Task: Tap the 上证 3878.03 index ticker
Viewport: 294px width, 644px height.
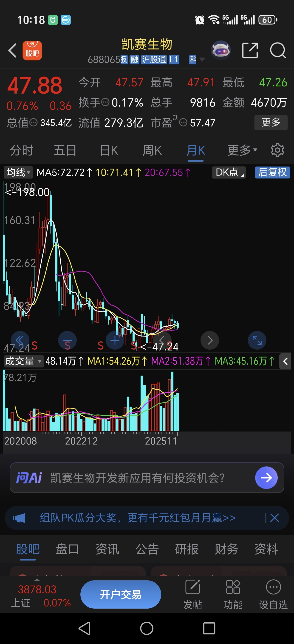Action: point(41,596)
